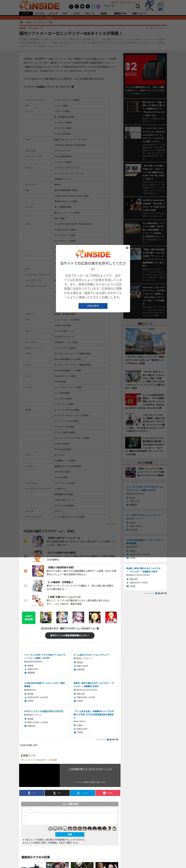
Task: Open THE NAZO STORE report news item
Action: point(145,446)
